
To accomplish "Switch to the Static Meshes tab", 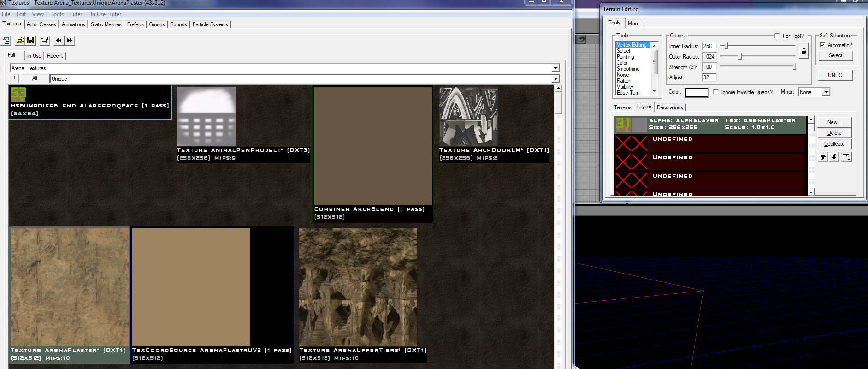I will tap(106, 24).
